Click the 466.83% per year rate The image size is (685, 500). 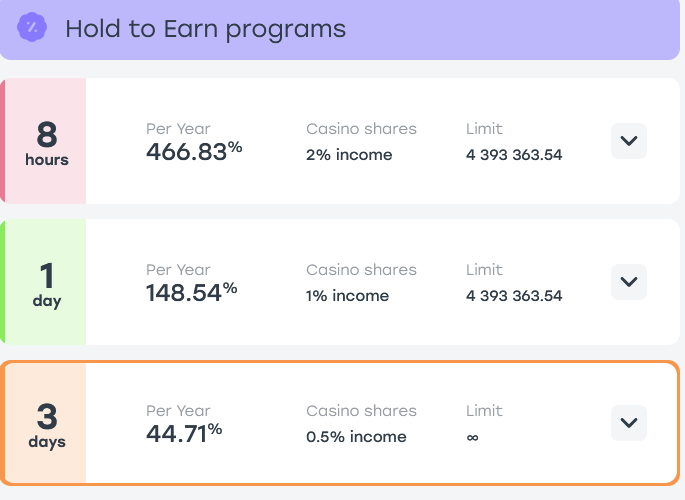click(194, 151)
